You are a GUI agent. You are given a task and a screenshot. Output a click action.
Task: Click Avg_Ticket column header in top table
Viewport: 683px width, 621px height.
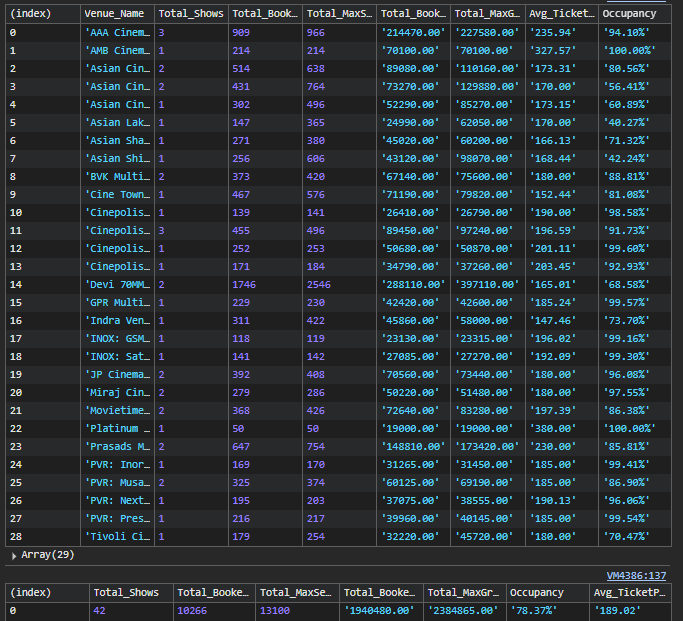pos(561,14)
